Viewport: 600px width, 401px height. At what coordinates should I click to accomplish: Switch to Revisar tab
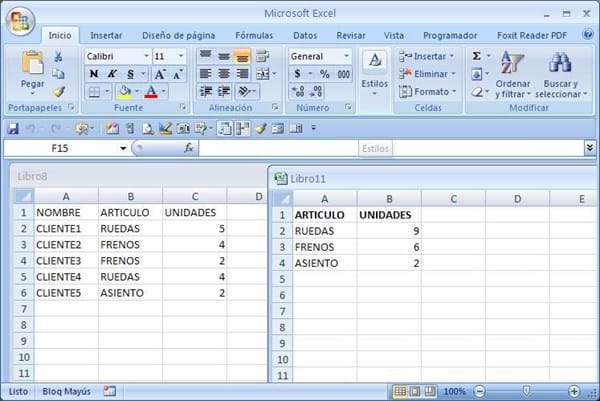point(351,36)
